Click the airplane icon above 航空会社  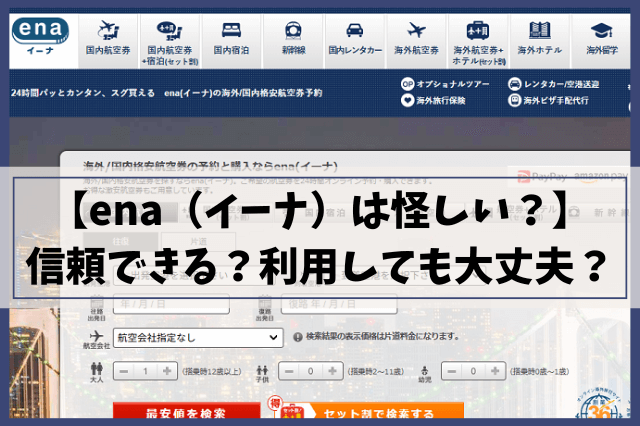click(96, 336)
